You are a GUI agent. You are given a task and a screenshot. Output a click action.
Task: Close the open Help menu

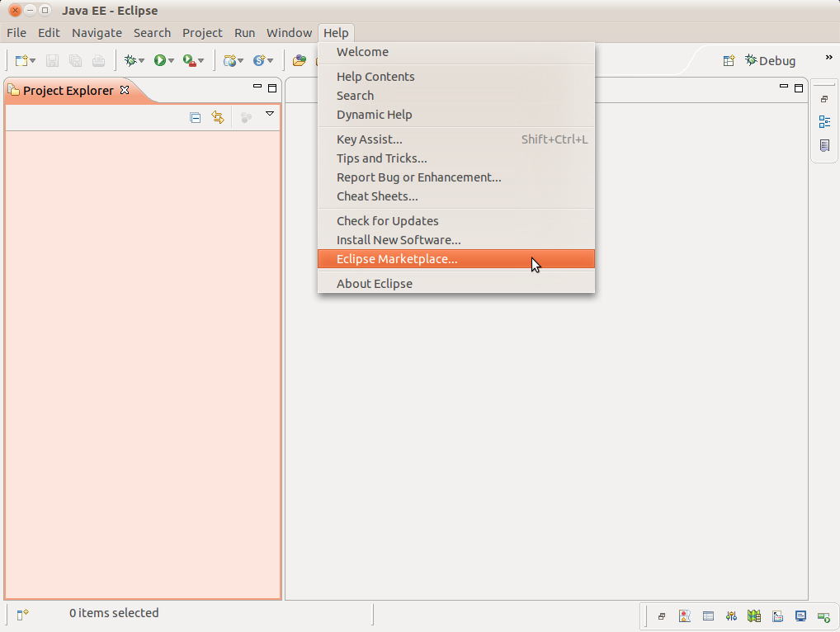click(336, 33)
